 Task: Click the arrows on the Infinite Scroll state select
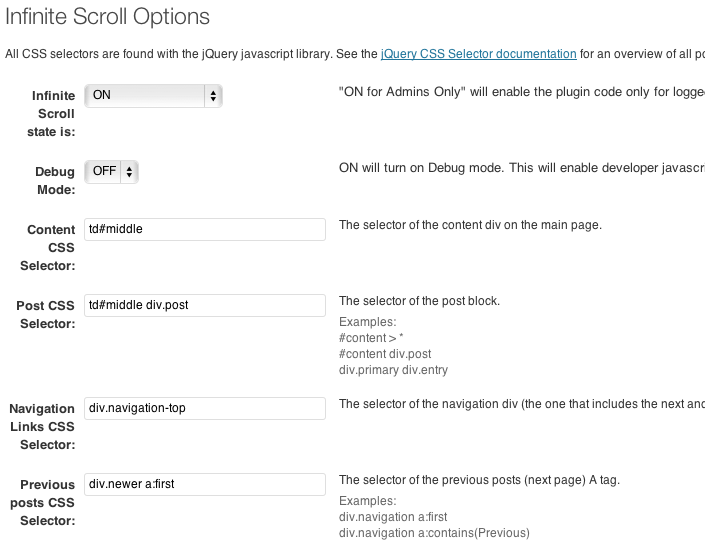[x=213, y=96]
